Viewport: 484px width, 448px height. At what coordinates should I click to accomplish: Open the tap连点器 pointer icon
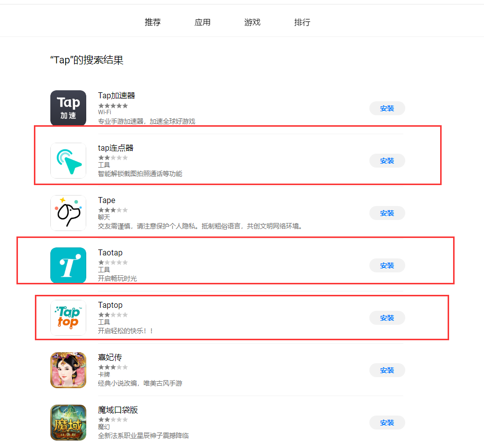click(68, 160)
